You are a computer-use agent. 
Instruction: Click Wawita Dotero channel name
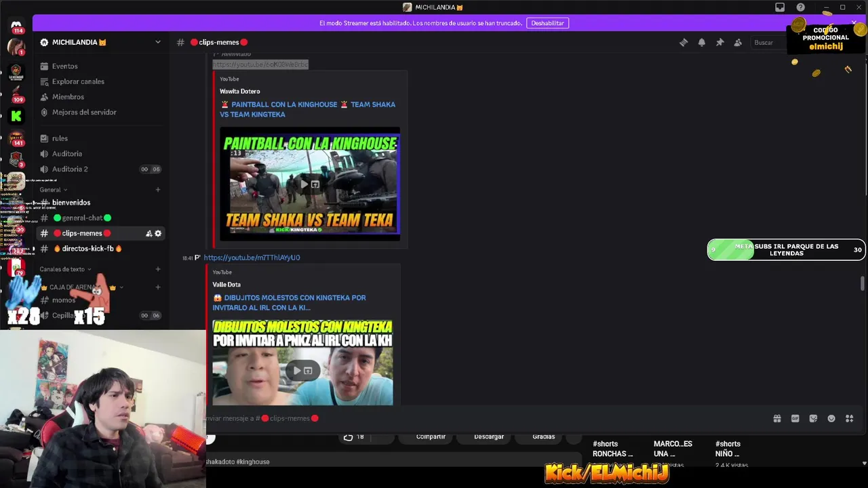239,91
